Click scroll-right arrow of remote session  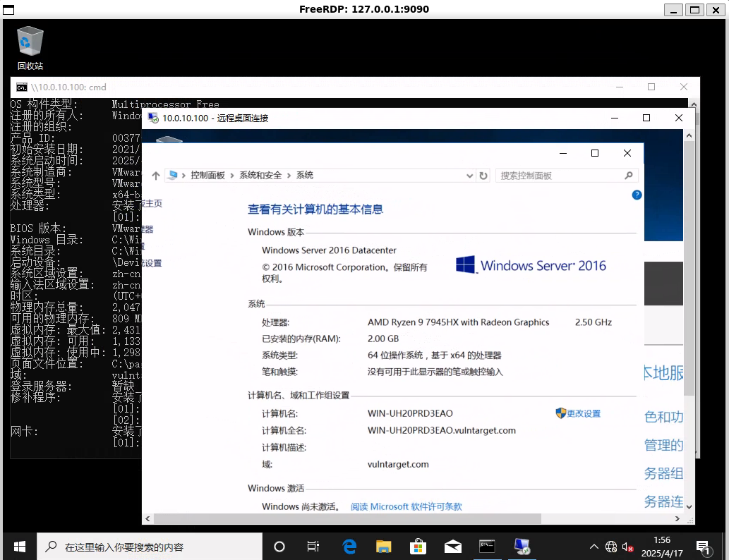click(677, 518)
